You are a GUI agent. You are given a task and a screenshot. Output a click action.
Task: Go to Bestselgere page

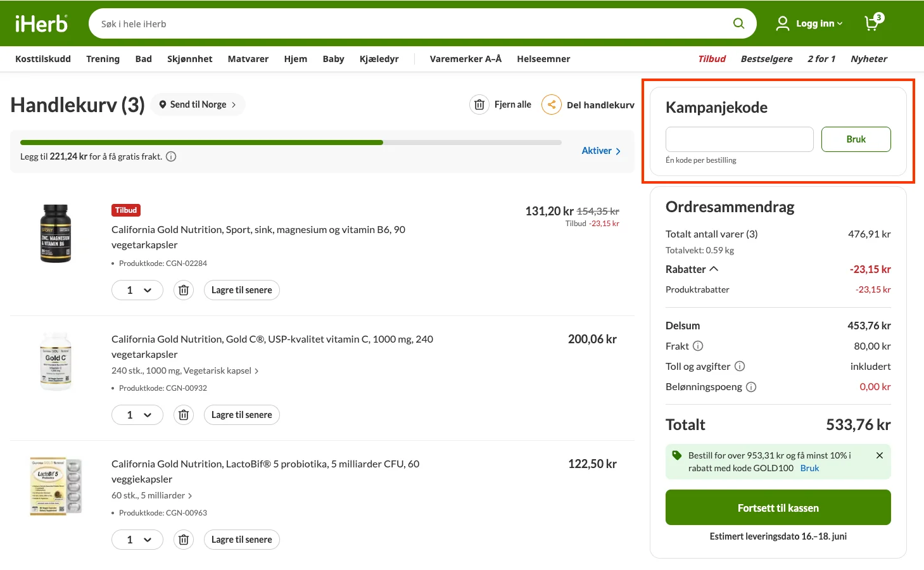point(766,59)
